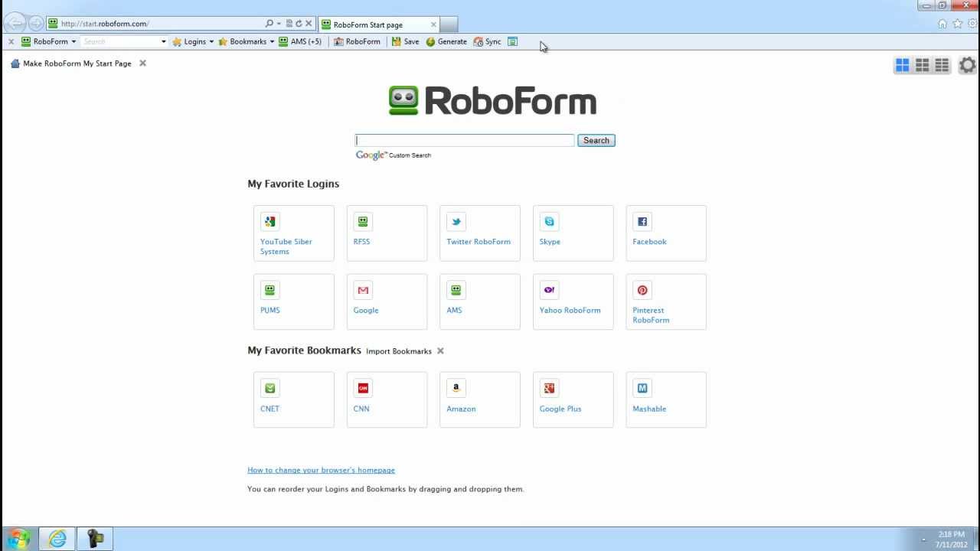
Task: Open the Amazon bookmark tile
Action: (480, 399)
